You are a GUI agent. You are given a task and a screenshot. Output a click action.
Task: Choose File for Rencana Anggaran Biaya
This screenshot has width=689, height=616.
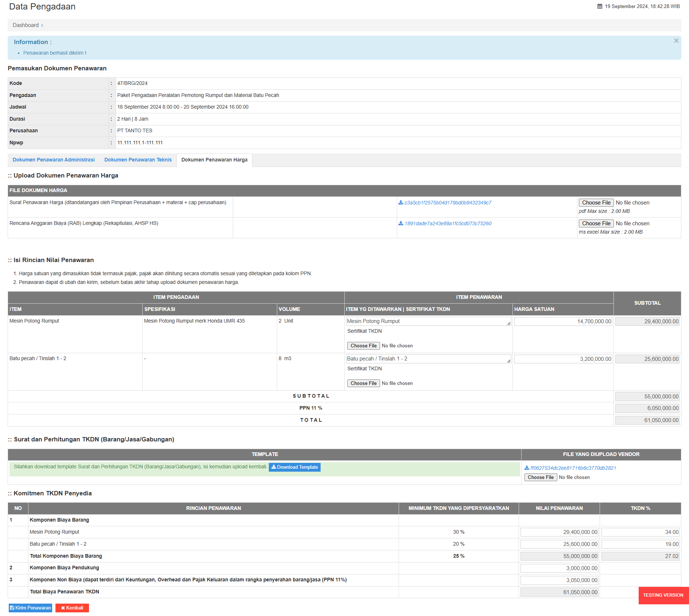[596, 223]
